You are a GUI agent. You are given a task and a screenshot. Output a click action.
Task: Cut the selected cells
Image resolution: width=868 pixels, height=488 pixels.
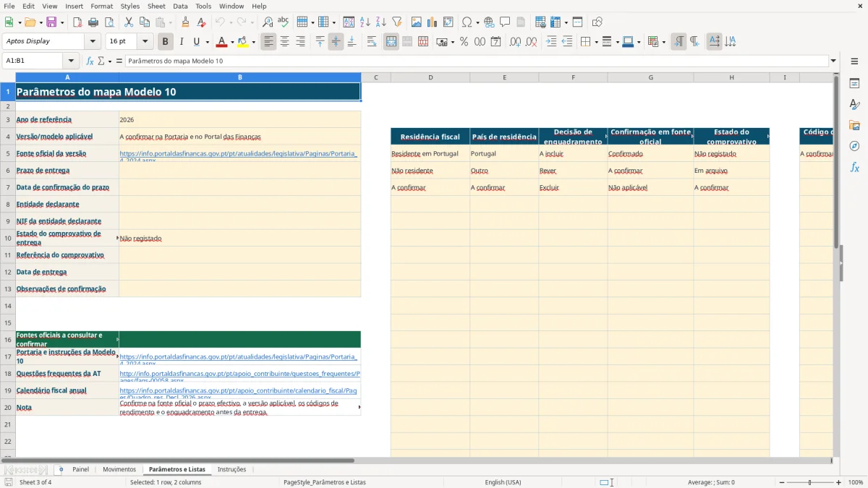pos(129,22)
